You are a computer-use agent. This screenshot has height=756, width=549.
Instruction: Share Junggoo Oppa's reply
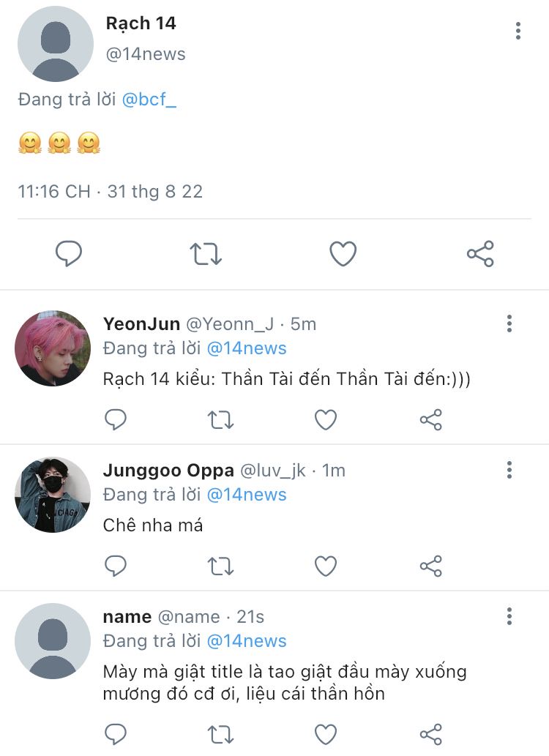(x=431, y=566)
